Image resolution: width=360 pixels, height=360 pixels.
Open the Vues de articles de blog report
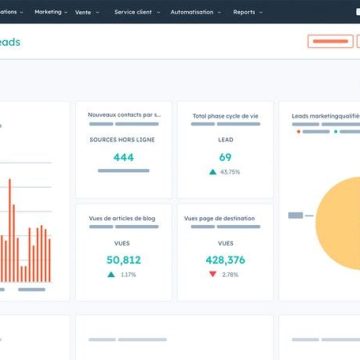click(x=122, y=218)
